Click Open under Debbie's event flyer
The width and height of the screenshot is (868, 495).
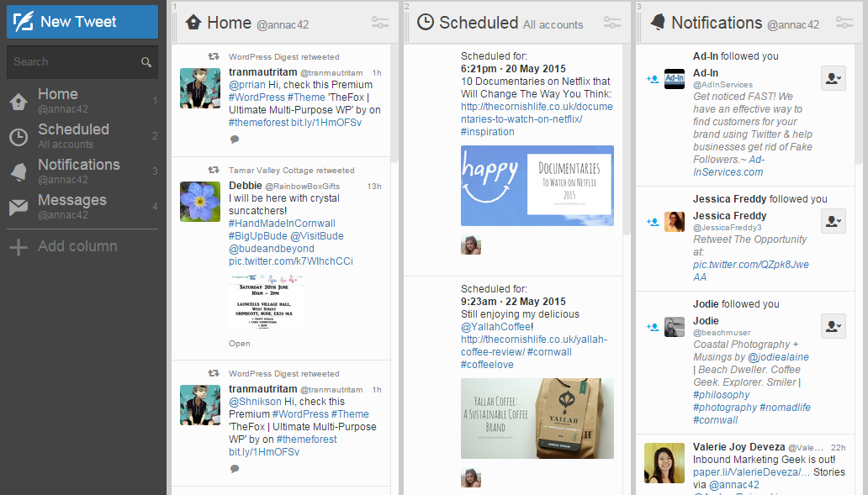pyautogui.click(x=238, y=343)
